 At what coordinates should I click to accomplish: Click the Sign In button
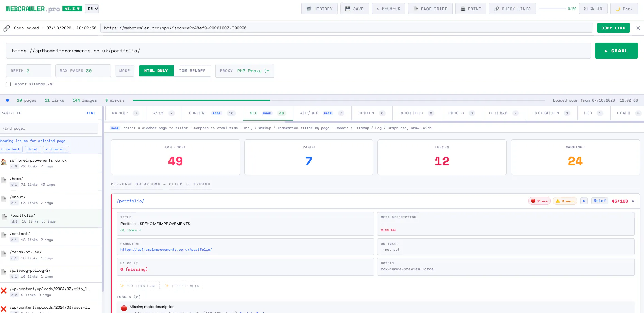pyautogui.click(x=593, y=9)
